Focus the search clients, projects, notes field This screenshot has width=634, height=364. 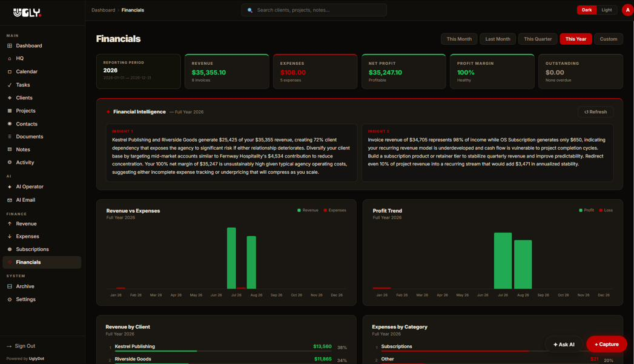pos(314,10)
